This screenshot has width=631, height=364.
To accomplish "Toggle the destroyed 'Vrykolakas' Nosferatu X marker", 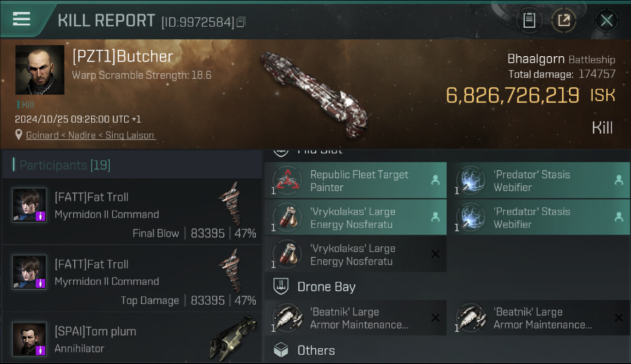I will (x=435, y=254).
